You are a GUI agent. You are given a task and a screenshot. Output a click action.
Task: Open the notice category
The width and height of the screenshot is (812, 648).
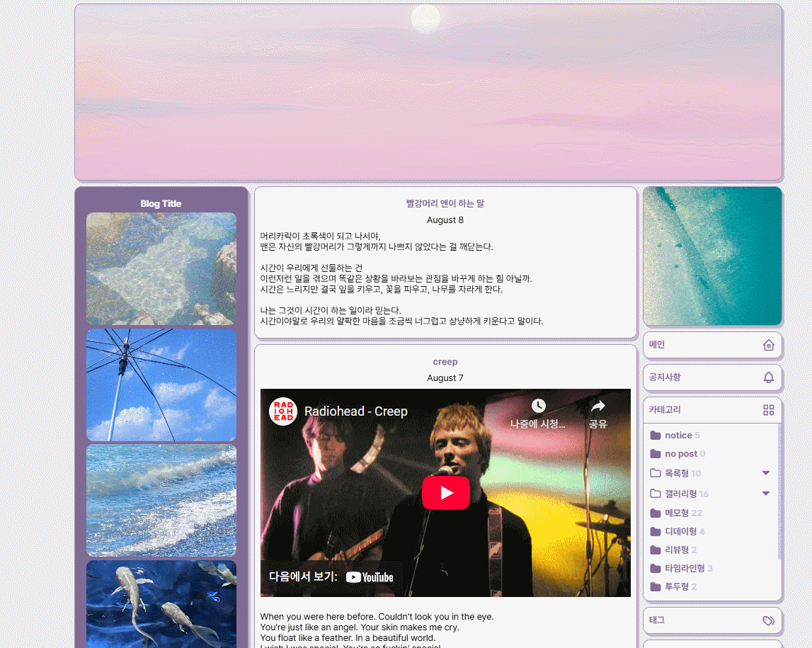[678, 435]
